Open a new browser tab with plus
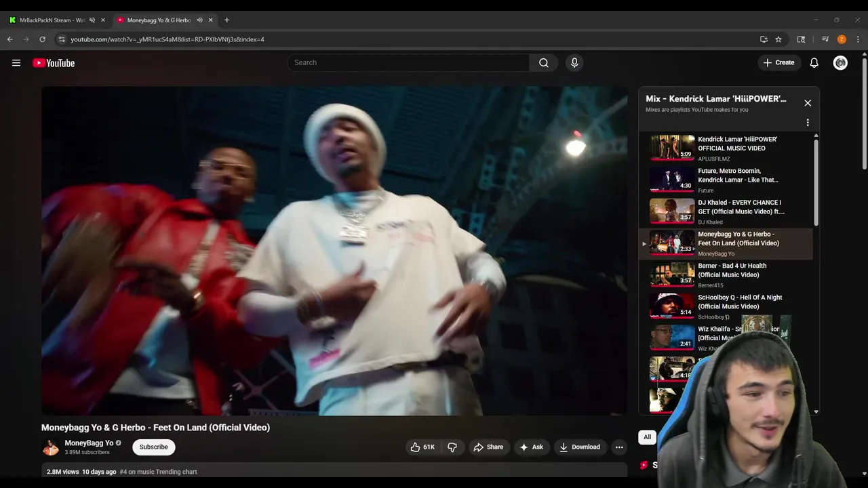Screen dimensions: 868x488 pos(226,20)
